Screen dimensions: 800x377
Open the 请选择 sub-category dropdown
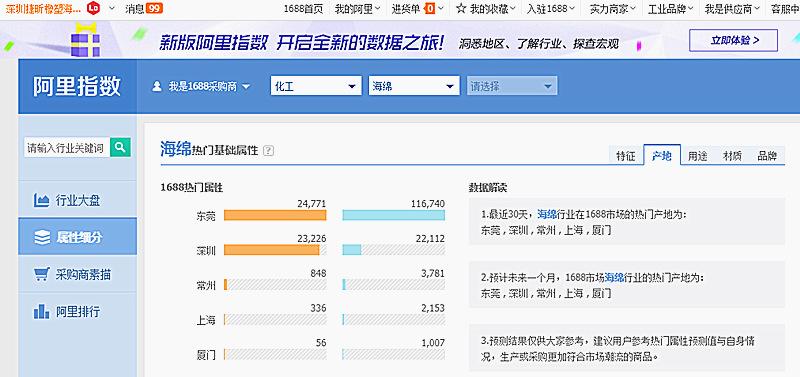click(512, 86)
